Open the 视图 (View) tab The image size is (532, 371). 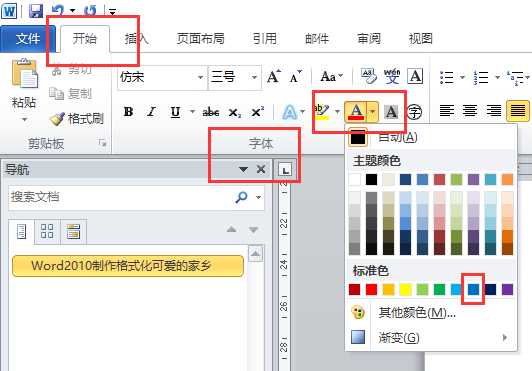(x=420, y=39)
